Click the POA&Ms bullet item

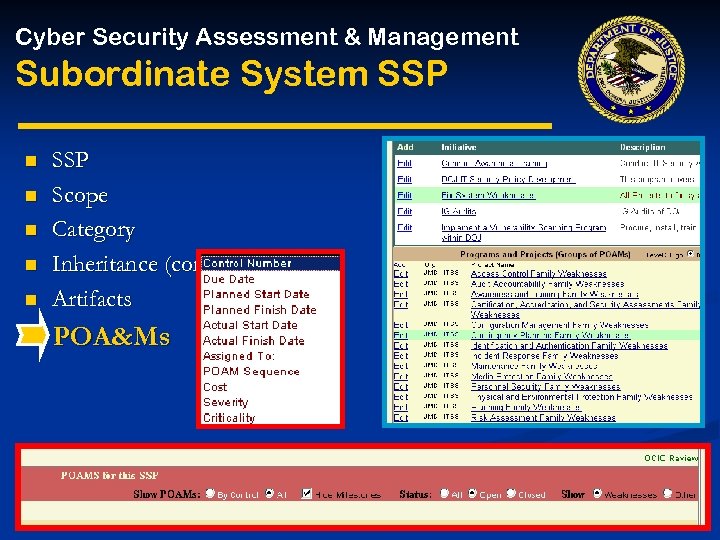(x=112, y=336)
